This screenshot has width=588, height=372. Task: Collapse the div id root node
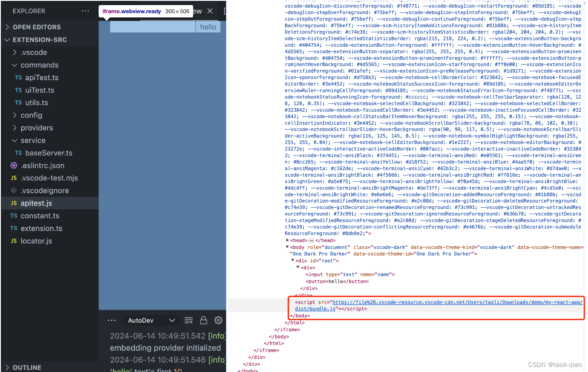293,261
